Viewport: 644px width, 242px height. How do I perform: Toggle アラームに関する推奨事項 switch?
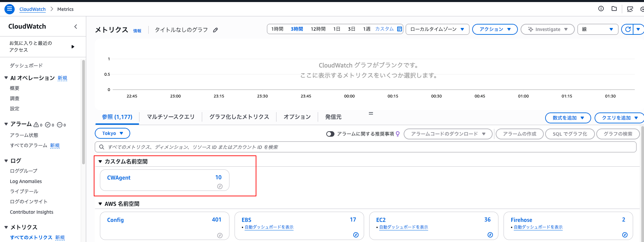point(330,134)
